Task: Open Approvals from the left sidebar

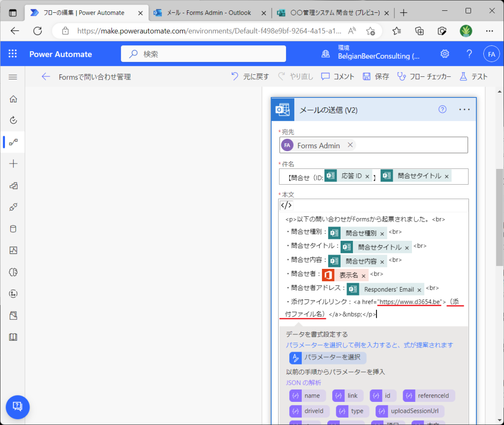Action: point(13,120)
